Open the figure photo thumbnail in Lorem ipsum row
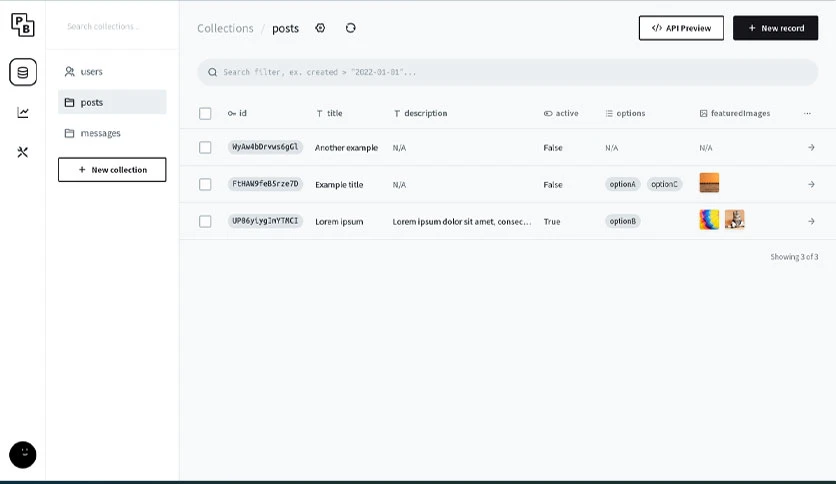Viewport: 836px width, 484px height. tap(735, 220)
